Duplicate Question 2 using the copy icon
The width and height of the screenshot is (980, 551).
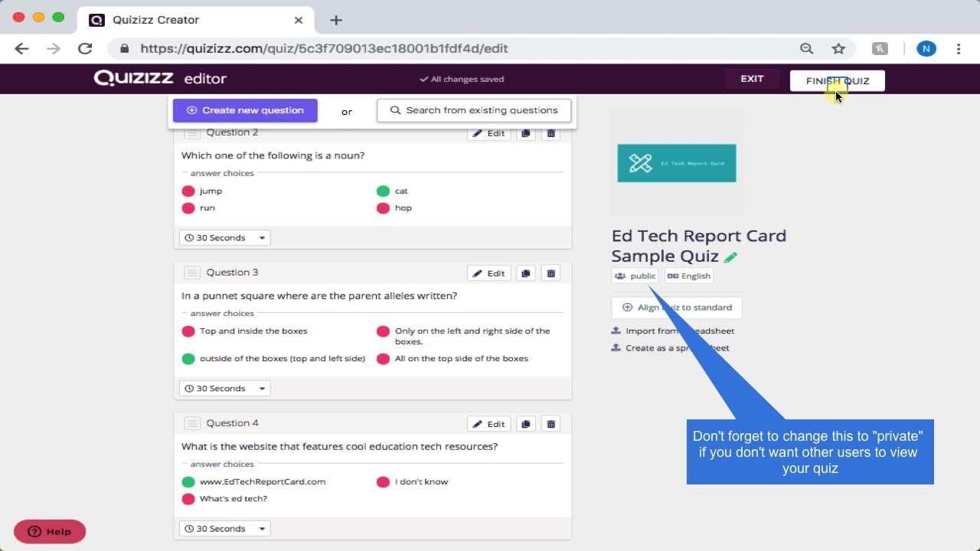pyautogui.click(x=526, y=132)
